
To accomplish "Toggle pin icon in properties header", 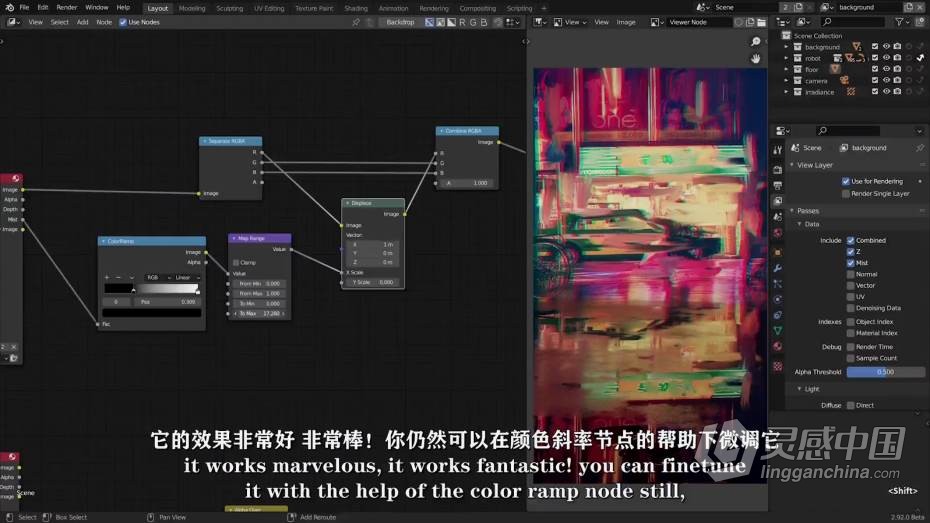I will click(920, 148).
